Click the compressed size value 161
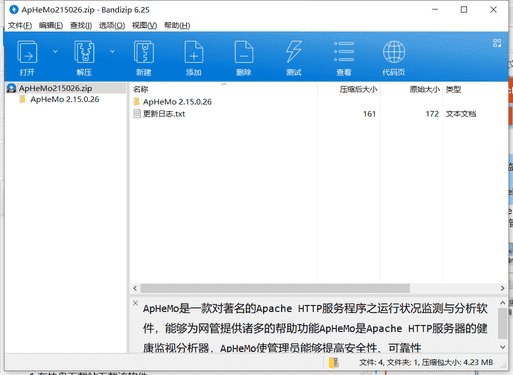 [369, 114]
